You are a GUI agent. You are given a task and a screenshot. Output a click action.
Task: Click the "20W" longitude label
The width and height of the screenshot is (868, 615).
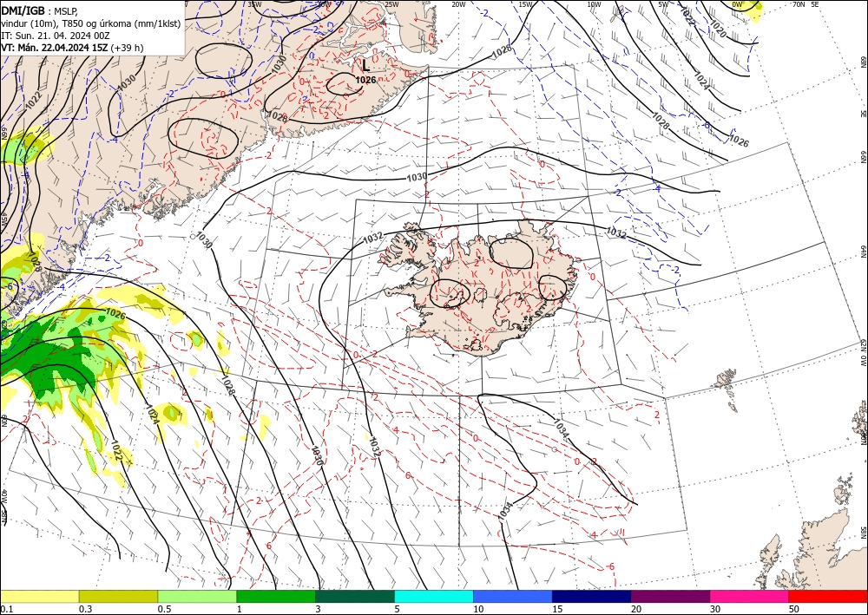[x=458, y=4]
